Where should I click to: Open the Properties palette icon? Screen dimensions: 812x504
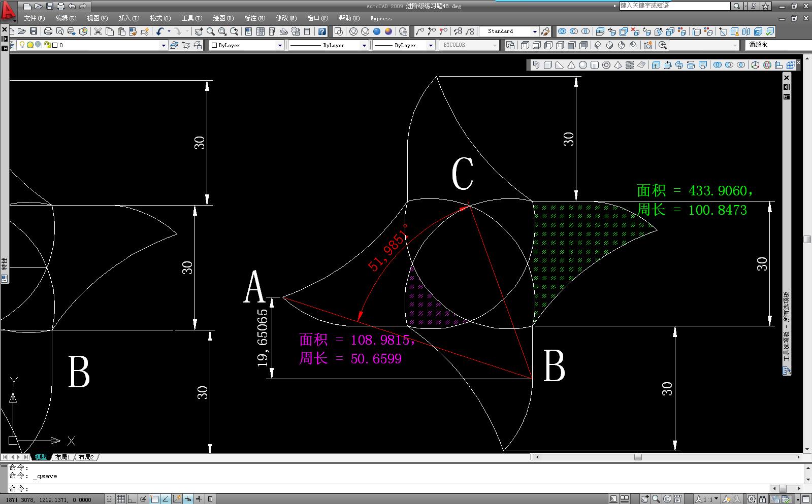coord(248,31)
